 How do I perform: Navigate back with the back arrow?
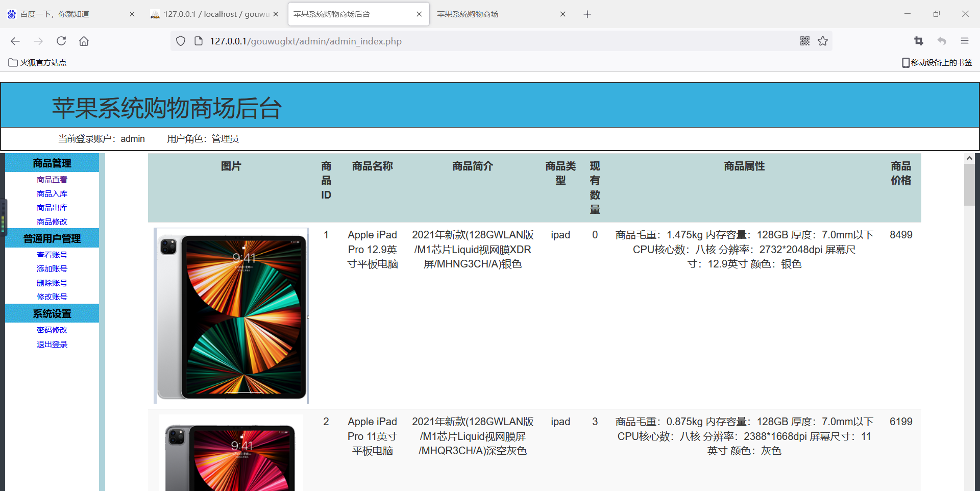[x=15, y=41]
